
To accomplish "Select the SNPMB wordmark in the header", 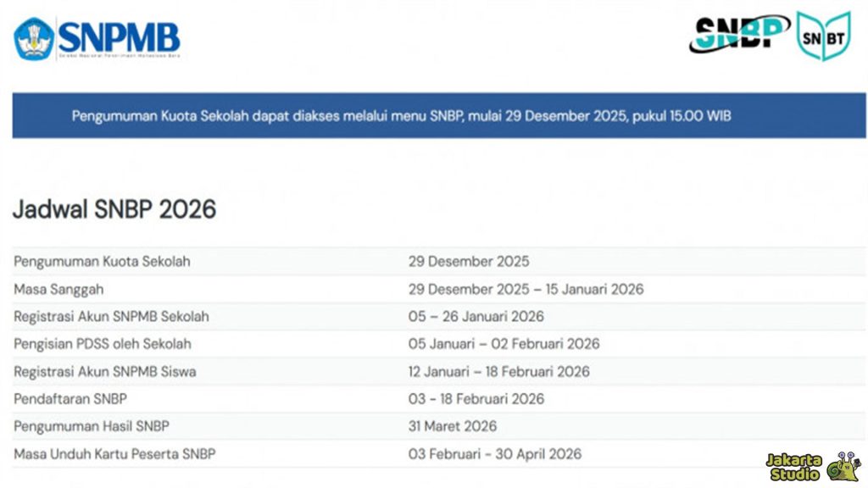I will click(121, 35).
